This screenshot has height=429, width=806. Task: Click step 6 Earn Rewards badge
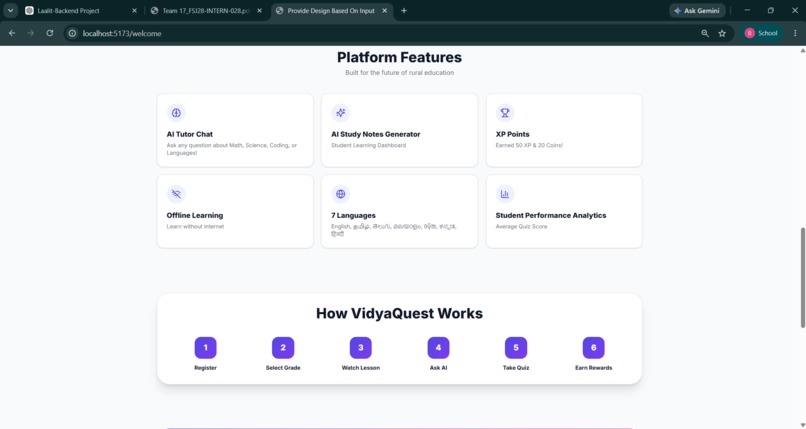pyautogui.click(x=594, y=348)
